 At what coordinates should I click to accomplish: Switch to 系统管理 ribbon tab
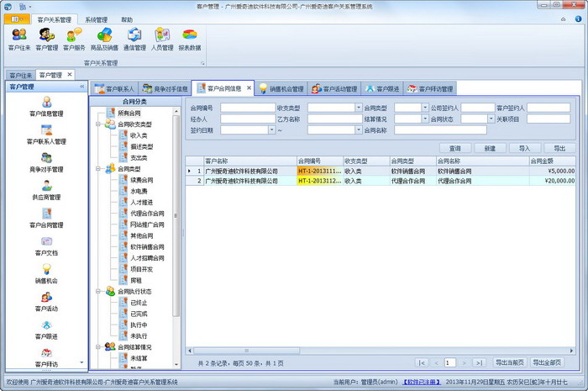[96, 20]
